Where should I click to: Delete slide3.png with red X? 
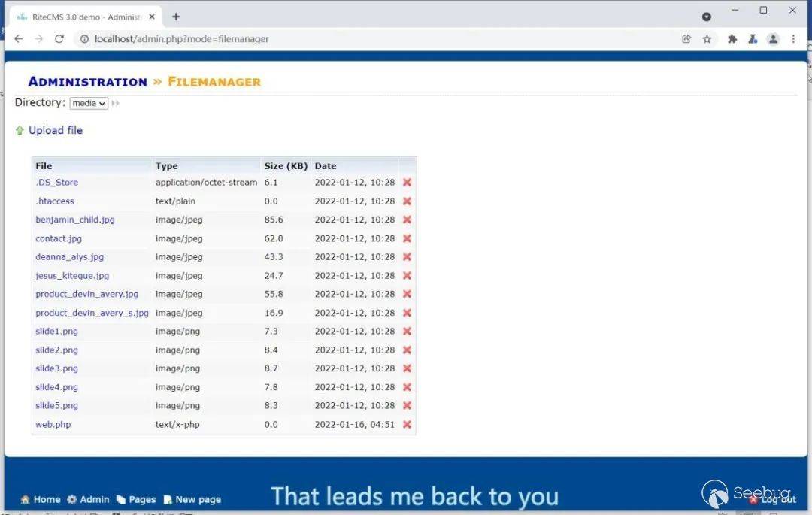(x=407, y=368)
